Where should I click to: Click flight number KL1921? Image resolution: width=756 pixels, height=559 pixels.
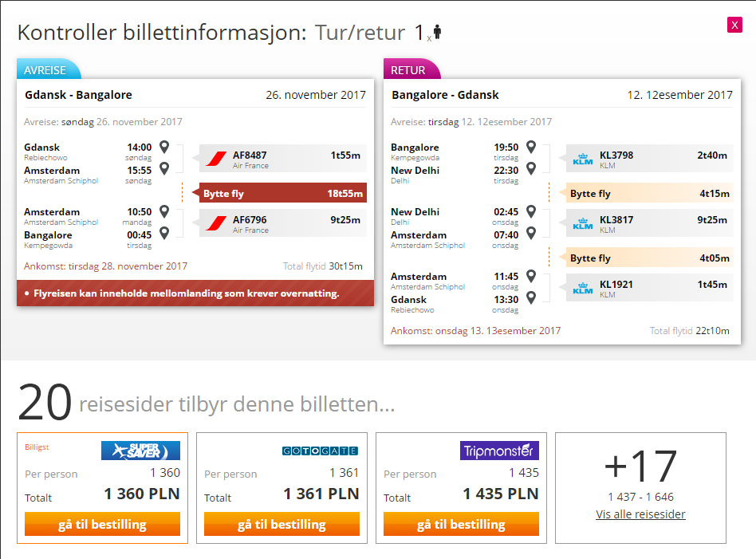616,285
